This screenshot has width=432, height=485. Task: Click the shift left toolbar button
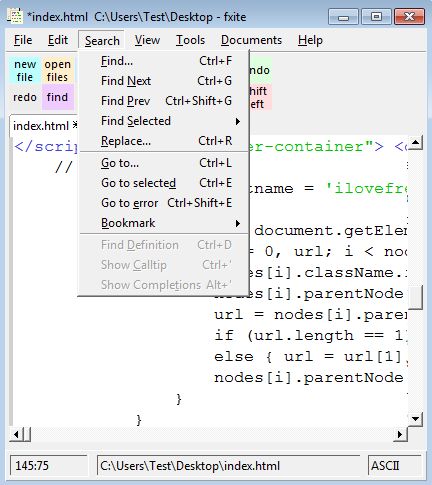(x=260, y=97)
